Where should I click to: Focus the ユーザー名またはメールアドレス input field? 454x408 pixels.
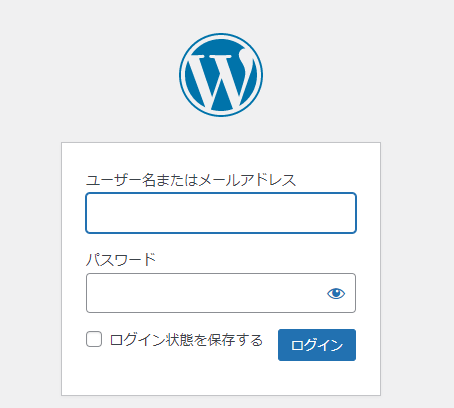[x=221, y=213]
